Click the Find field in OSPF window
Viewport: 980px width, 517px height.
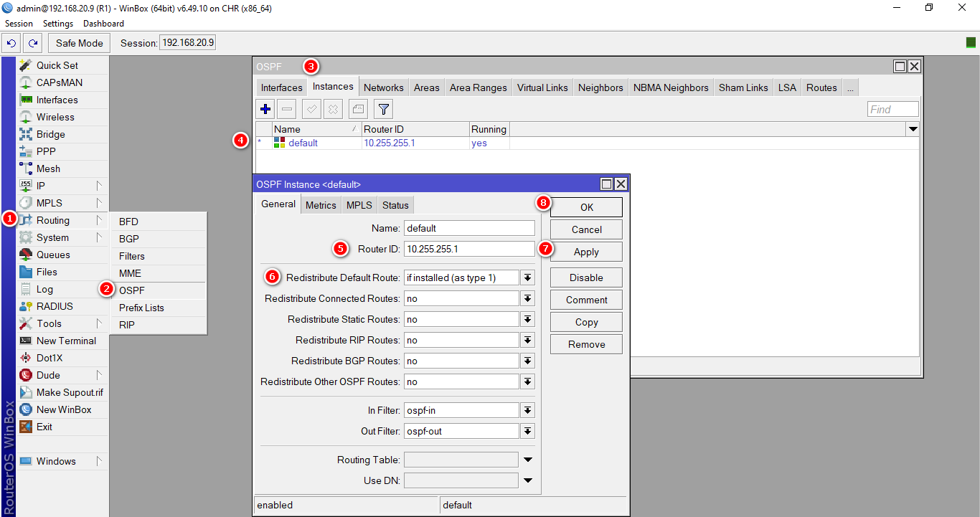[892, 109]
